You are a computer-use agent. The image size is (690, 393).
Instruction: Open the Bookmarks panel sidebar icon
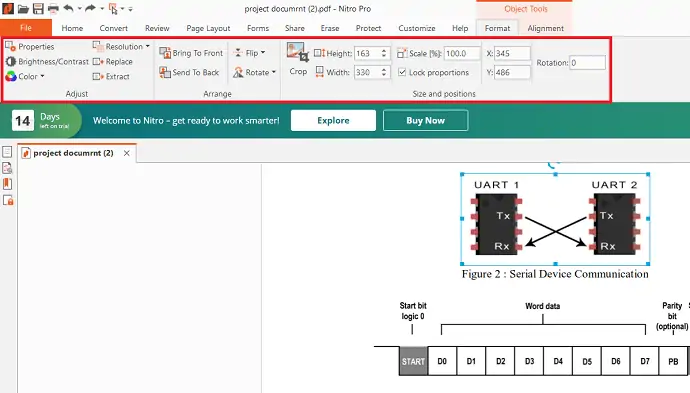click(7, 184)
